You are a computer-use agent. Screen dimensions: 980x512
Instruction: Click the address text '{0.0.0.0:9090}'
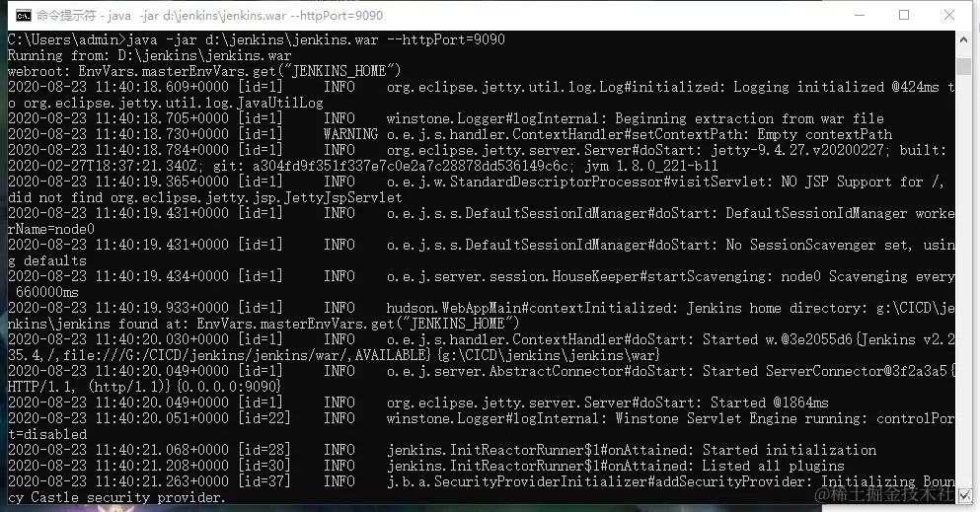point(229,387)
